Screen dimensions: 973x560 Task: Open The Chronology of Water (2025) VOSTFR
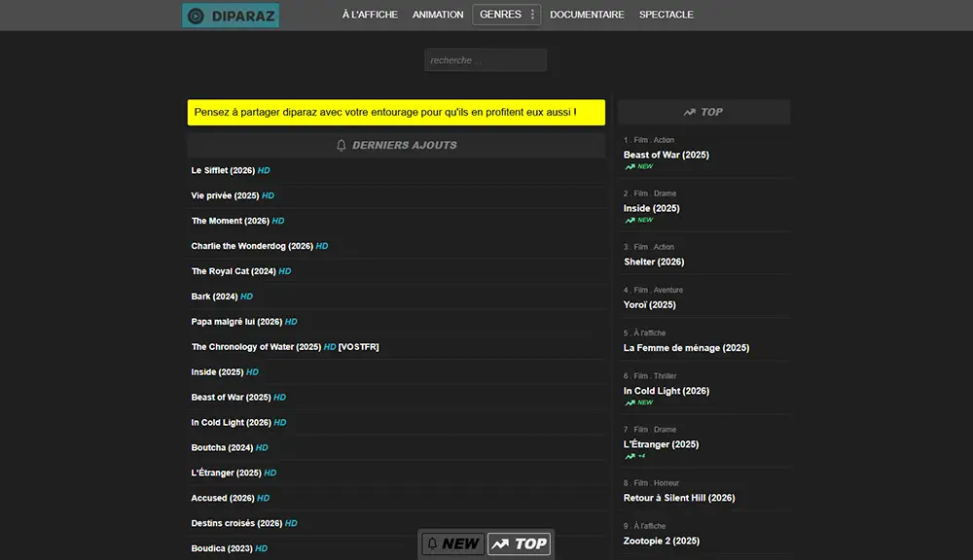(284, 346)
